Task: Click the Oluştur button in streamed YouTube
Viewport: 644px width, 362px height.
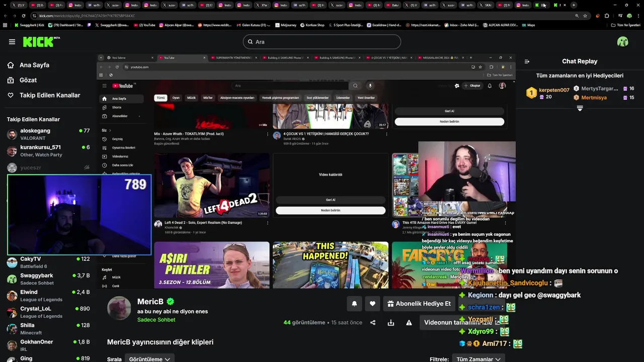Action: pos(472,86)
